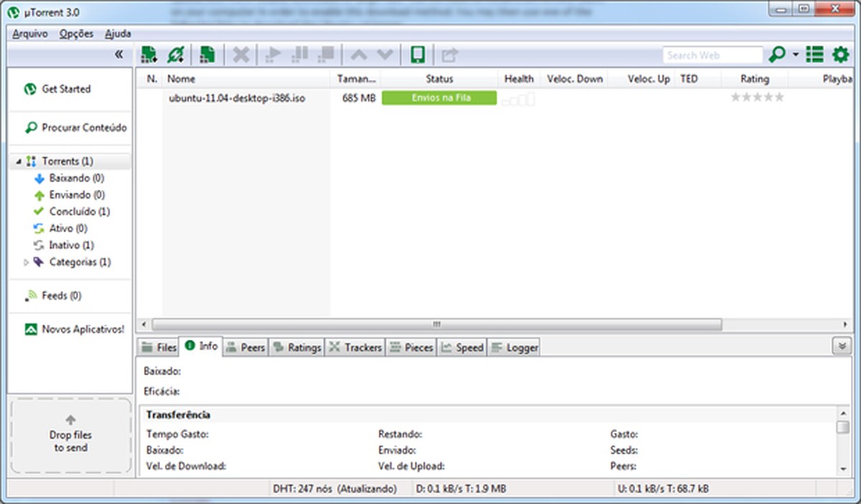Toggle the list view icon

(x=815, y=54)
